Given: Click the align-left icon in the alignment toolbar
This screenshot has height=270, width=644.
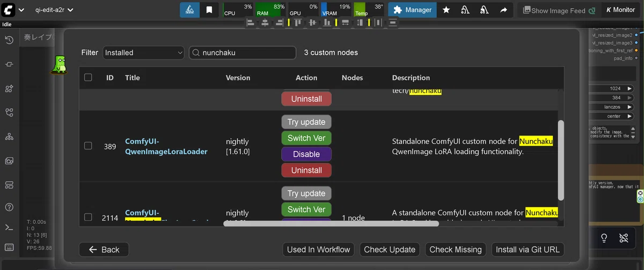Looking at the screenshot, I should click(251, 22).
